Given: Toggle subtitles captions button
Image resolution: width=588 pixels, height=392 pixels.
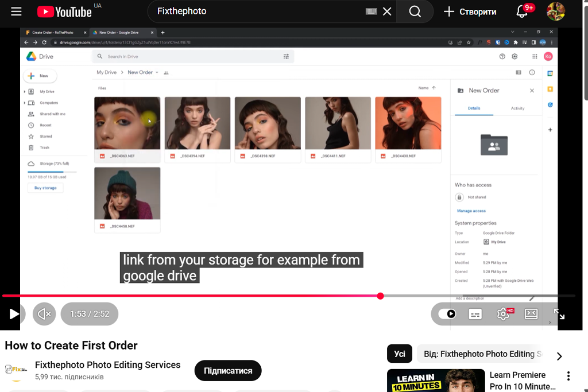Looking at the screenshot, I should point(475,314).
